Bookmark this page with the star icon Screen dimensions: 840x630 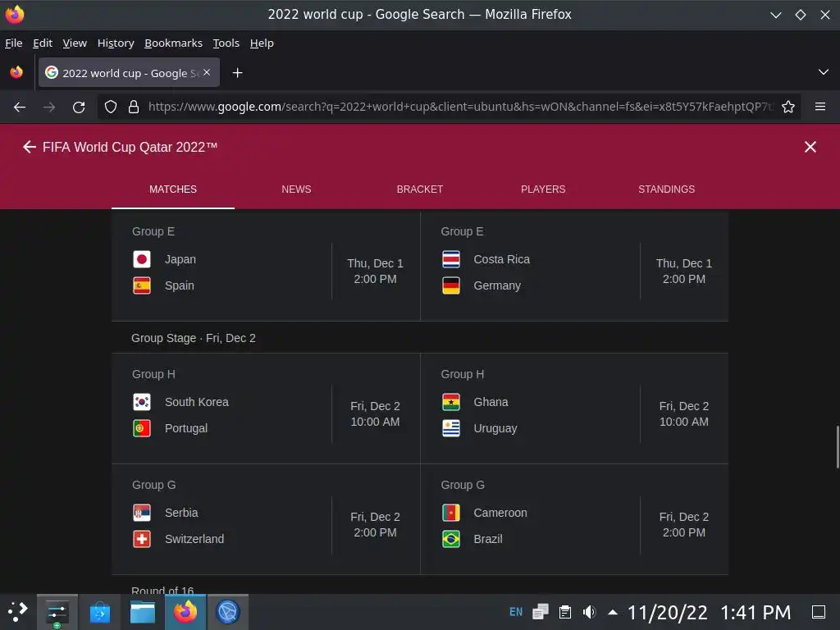(x=788, y=107)
